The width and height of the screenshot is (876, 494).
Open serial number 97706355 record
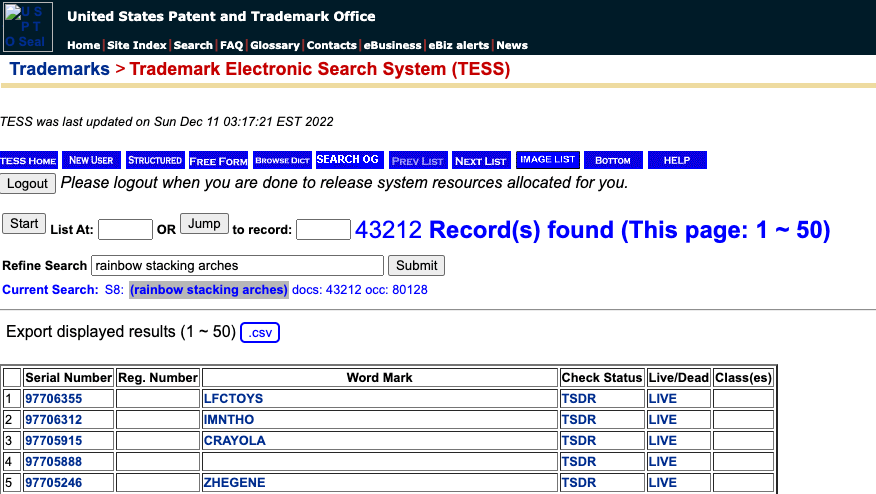point(54,399)
